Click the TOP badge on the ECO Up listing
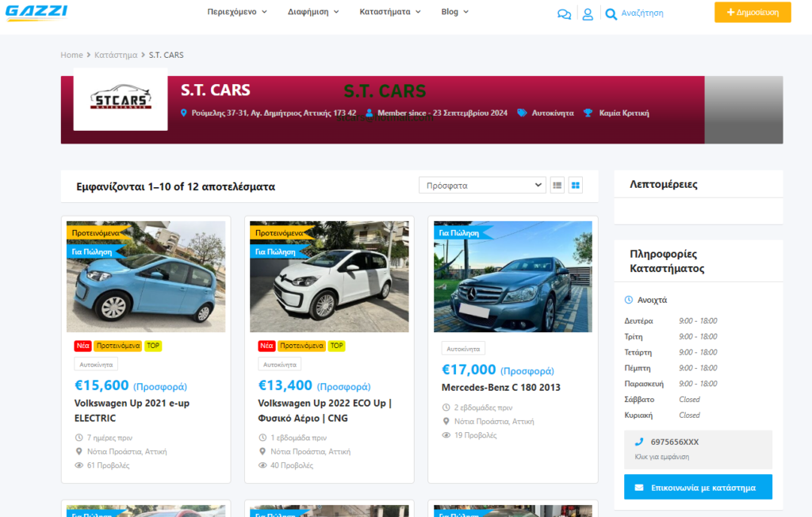Viewport: 812px width, 517px height. (336, 346)
